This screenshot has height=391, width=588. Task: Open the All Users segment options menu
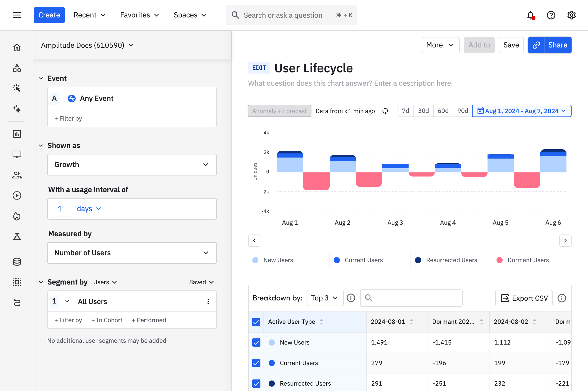pos(208,301)
